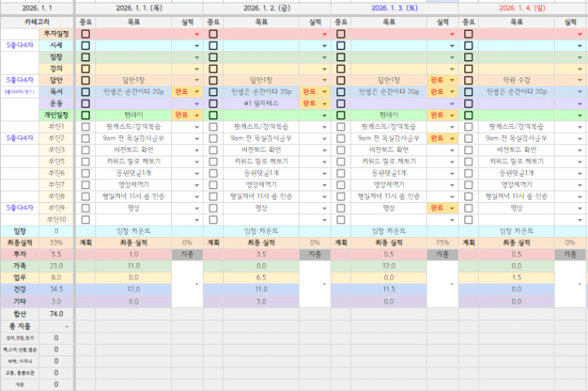This screenshot has height=391, width=588.
Task: Select the 가족 total value 23.0
Action: (56, 266)
